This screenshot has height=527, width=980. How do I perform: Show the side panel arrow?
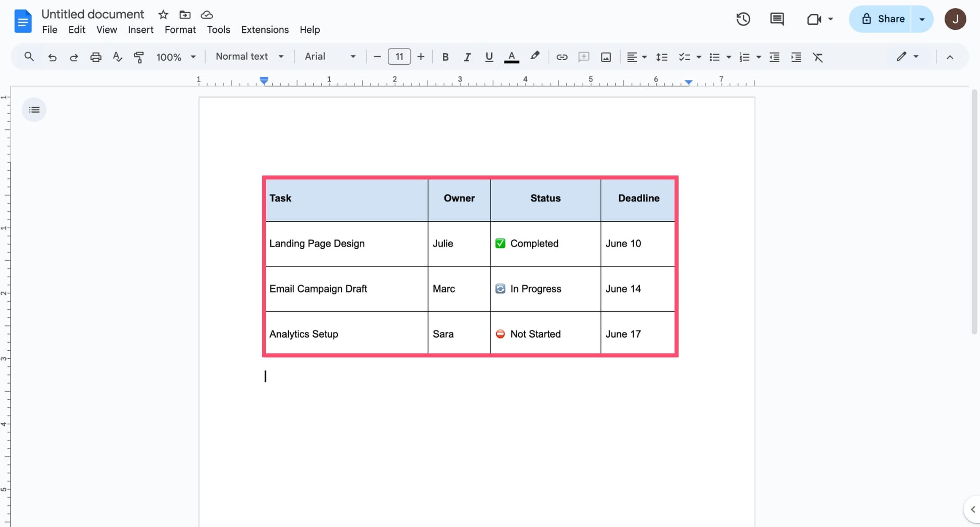[973, 509]
